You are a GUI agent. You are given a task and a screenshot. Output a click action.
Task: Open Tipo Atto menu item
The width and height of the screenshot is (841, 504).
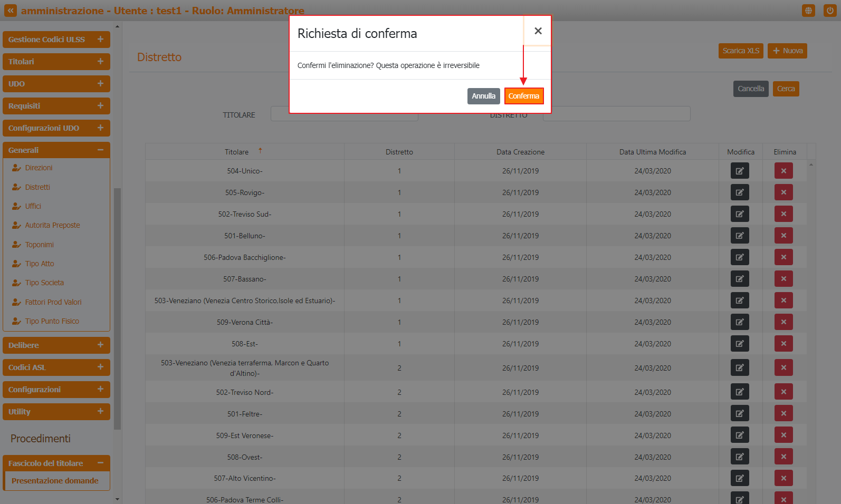pos(40,264)
